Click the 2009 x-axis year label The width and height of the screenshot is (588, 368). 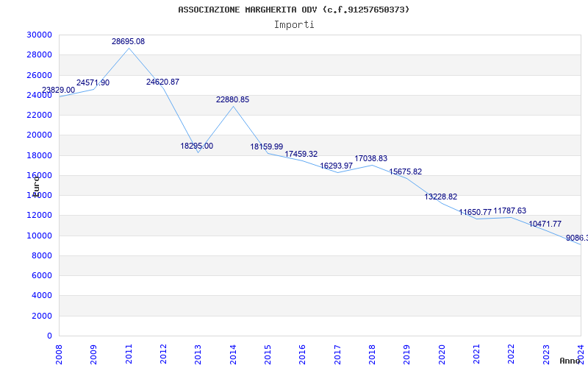pos(94,354)
